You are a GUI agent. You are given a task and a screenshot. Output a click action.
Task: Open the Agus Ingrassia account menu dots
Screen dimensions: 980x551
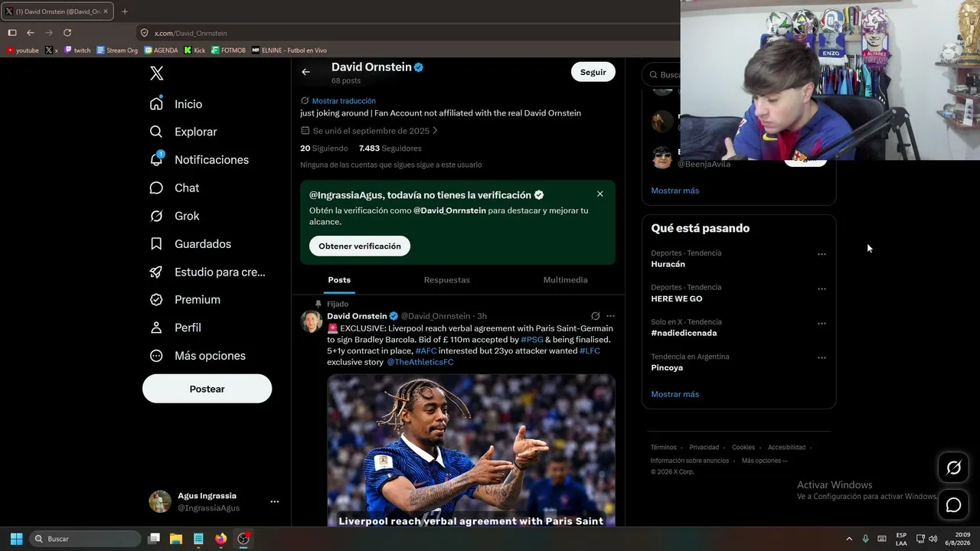point(274,502)
